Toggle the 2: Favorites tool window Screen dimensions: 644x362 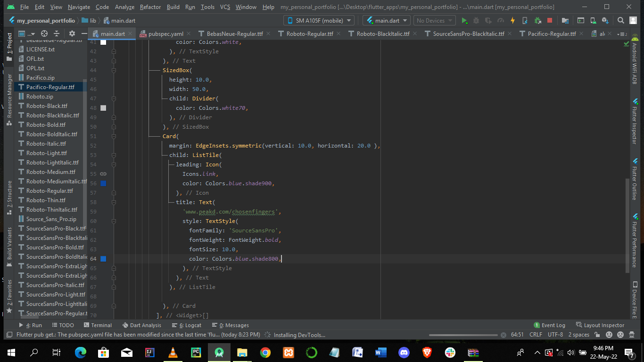[9, 297]
